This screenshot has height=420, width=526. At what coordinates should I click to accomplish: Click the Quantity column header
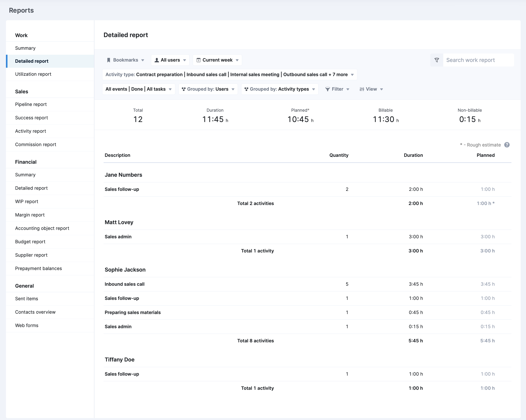click(x=339, y=155)
